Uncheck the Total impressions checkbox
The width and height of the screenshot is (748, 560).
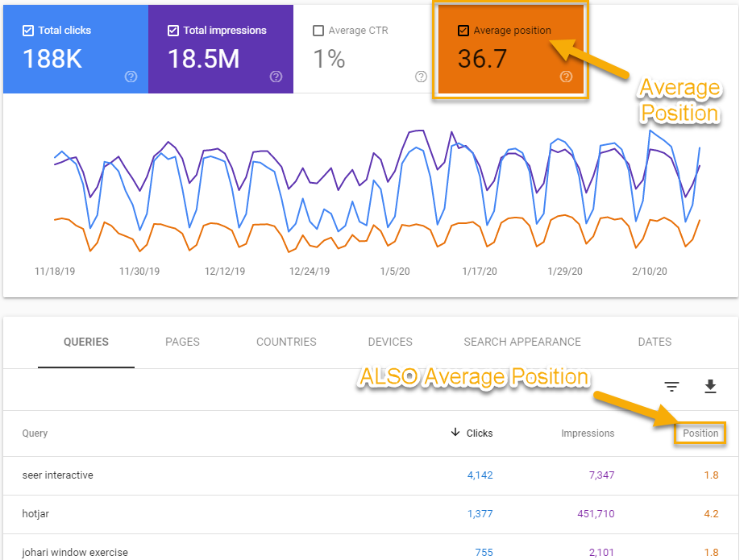(173, 31)
